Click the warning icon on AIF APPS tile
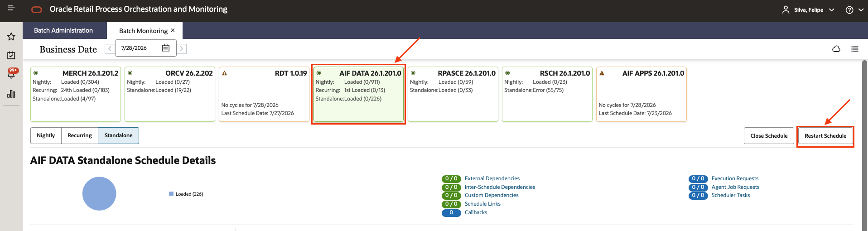868x231 pixels. (602, 73)
